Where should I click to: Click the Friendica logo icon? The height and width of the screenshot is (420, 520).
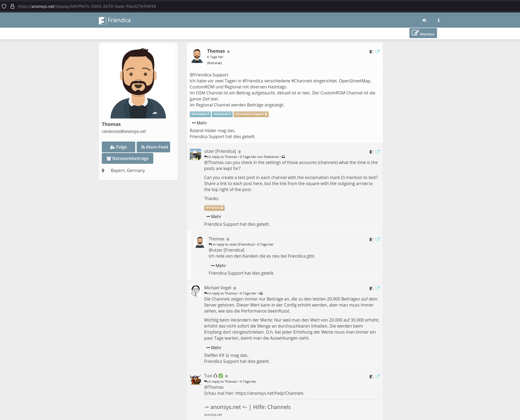tap(102, 21)
